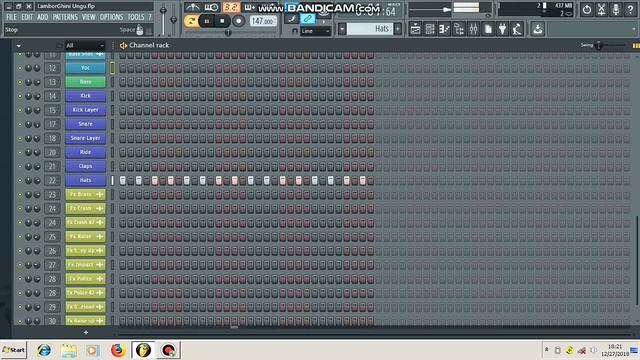Mute the Hats channel green light
Screen dimensions: 640x360
tap(20, 180)
